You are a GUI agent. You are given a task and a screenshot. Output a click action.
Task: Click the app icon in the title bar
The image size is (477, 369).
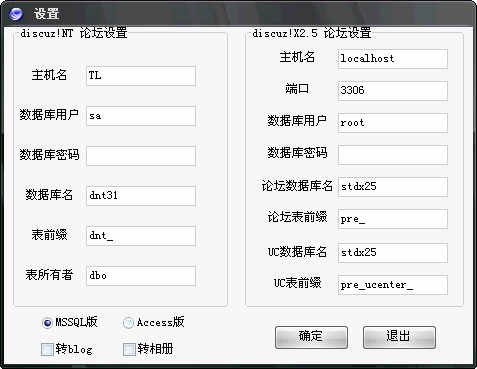pos(15,14)
